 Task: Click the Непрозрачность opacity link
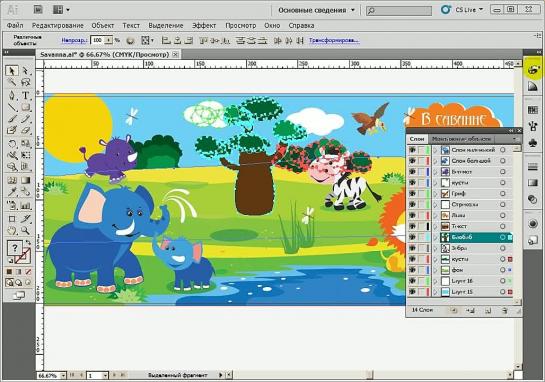[74, 41]
